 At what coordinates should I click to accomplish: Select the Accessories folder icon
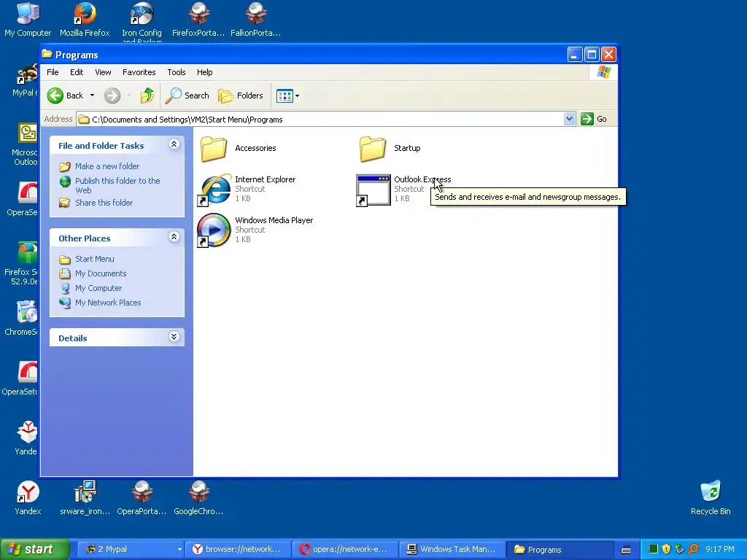(214, 149)
